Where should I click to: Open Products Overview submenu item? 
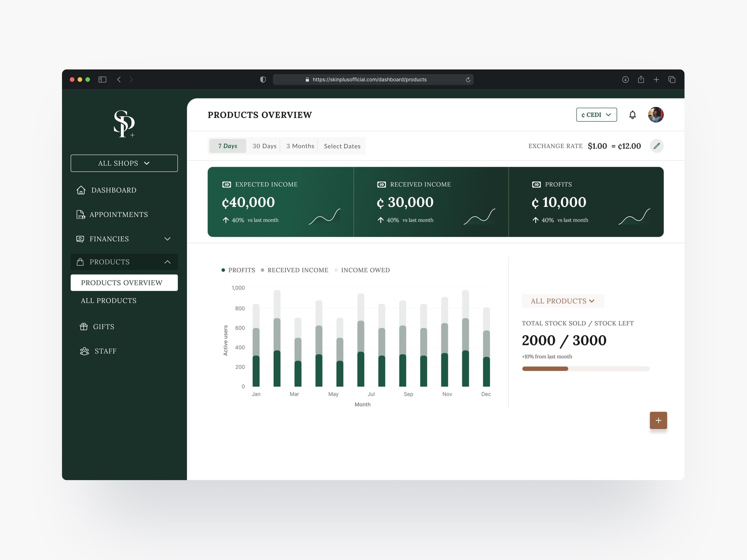point(124,283)
